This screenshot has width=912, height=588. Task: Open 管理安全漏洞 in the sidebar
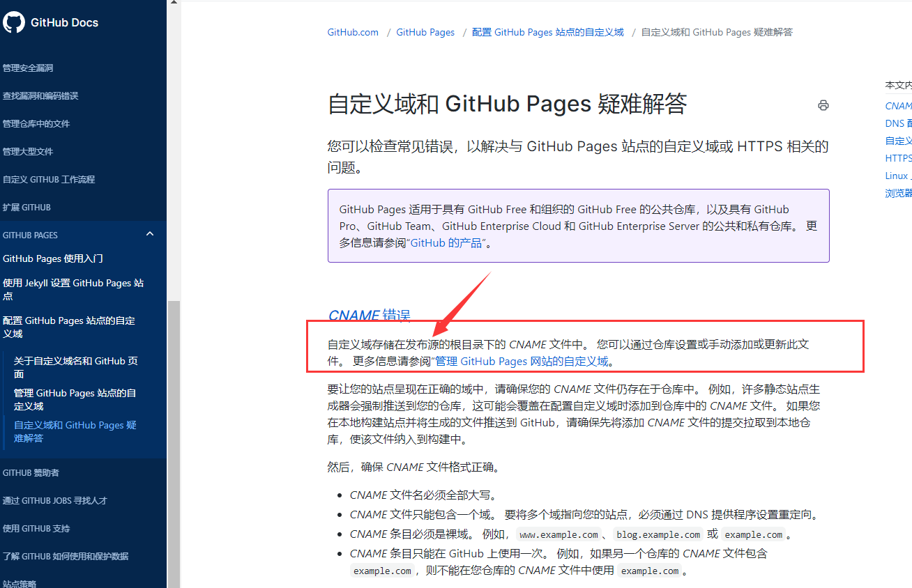pyautogui.click(x=28, y=68)
